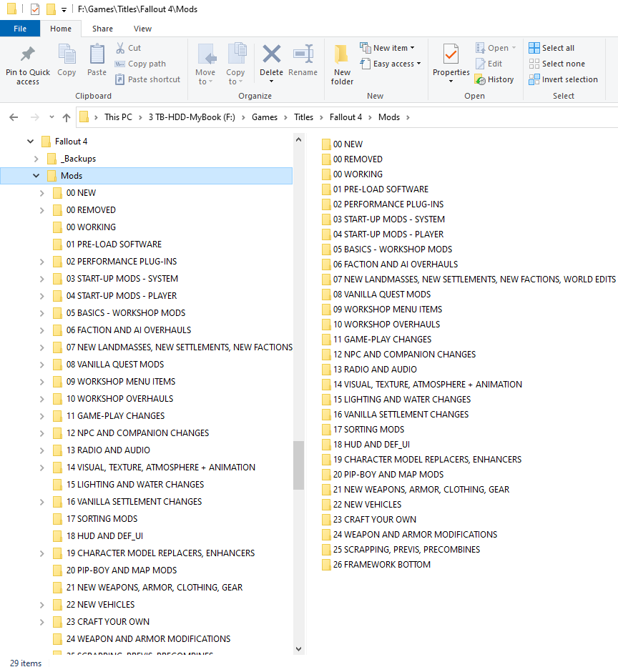Click the Rename icon

click(x=303, y=54)
